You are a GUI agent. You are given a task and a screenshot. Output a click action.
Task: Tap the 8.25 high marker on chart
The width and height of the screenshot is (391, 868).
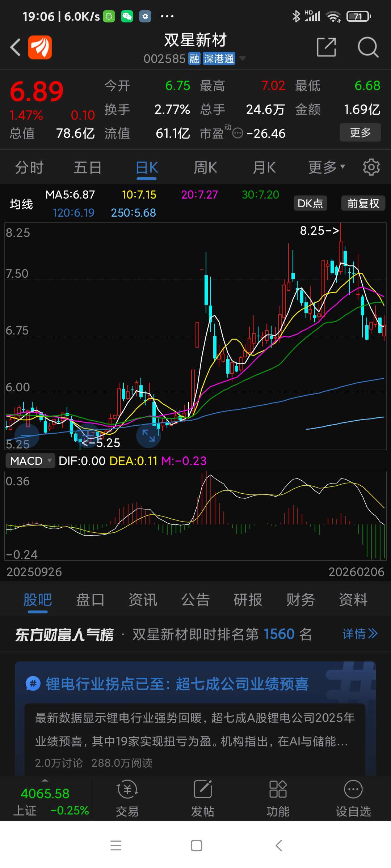(319, 230)
